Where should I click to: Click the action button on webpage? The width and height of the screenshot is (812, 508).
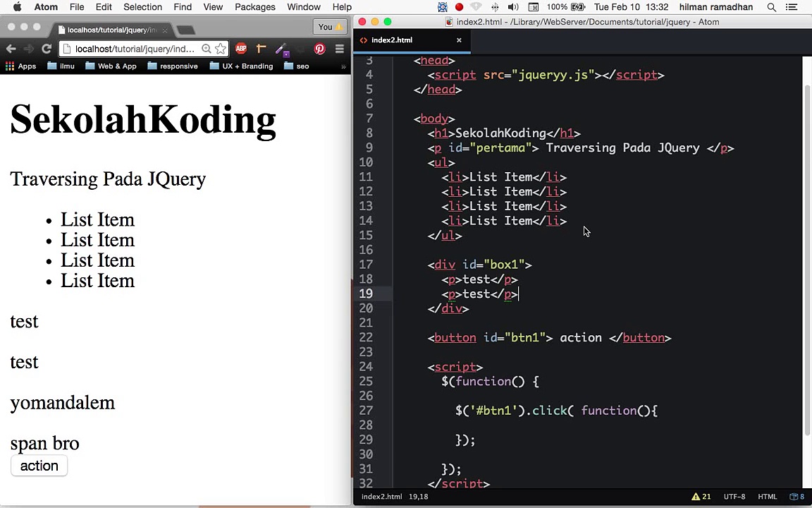coord(39,466)
